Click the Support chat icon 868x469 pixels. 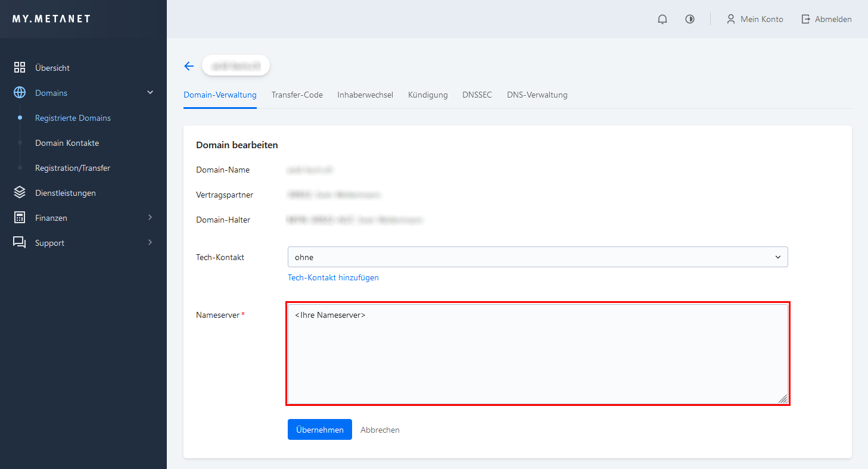click(20, 243)
